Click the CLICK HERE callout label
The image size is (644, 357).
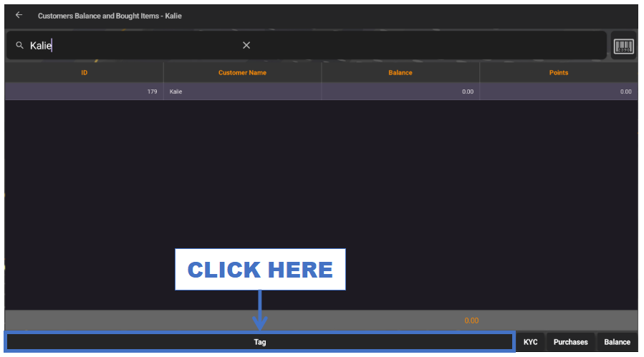pyautogui.click(x=260, y=270)
